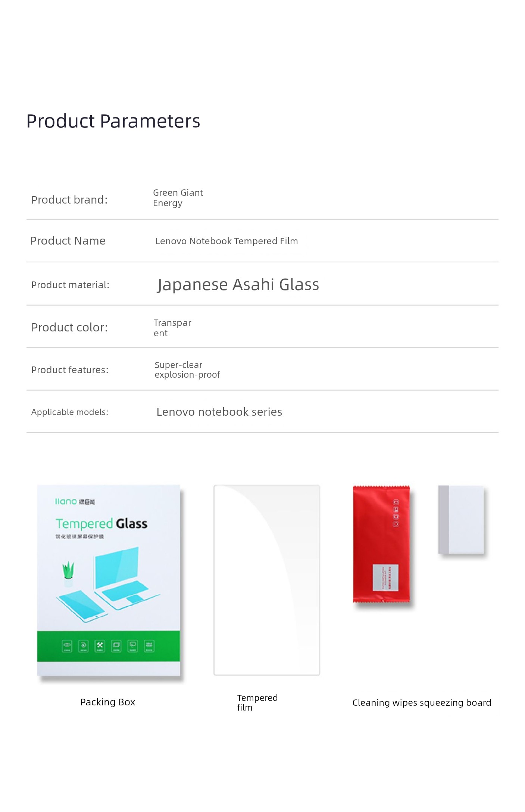Viewport: 525px width, 812px height.
Task: Click the icons printed on red packet
Action: (x=396, y=513)
